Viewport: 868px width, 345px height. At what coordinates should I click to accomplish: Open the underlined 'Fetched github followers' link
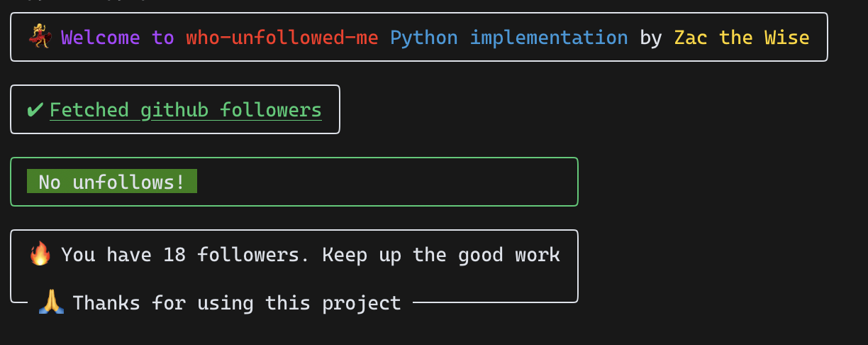[185, 110]
